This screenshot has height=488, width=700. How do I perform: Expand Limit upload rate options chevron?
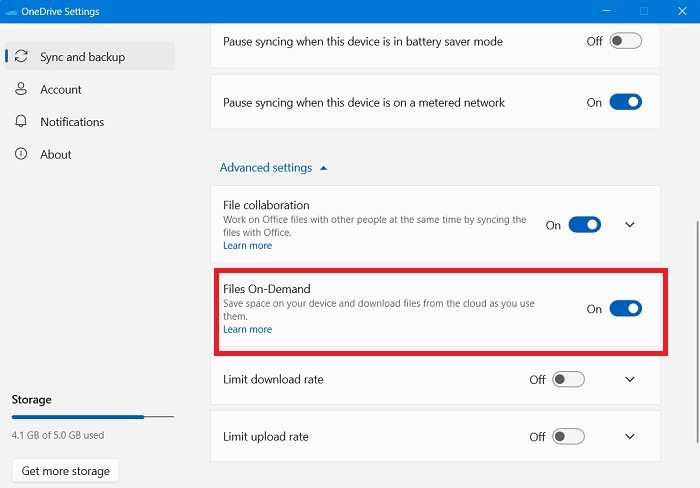point(629,436)
